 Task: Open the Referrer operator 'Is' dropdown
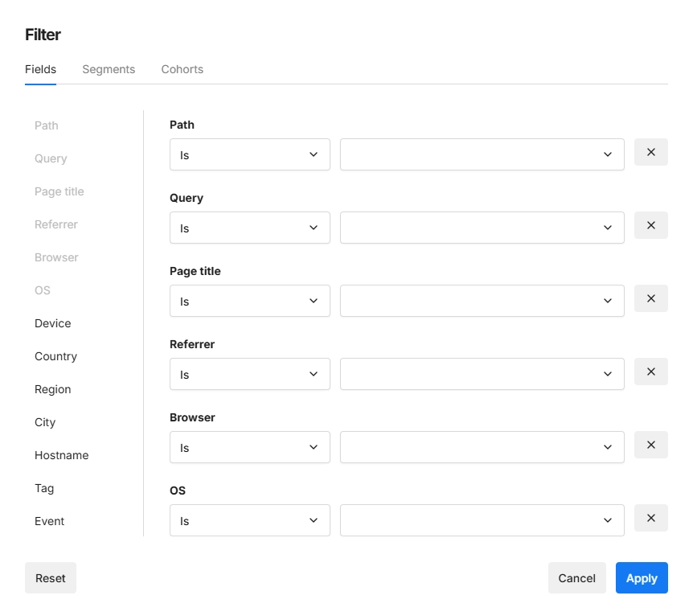pos(249,374)
